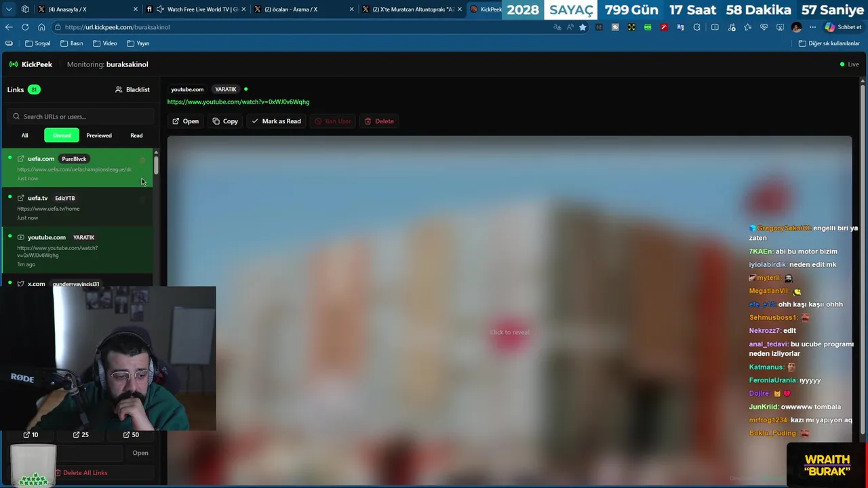Click the read aloud icon in address bar

tap(570, 27)
